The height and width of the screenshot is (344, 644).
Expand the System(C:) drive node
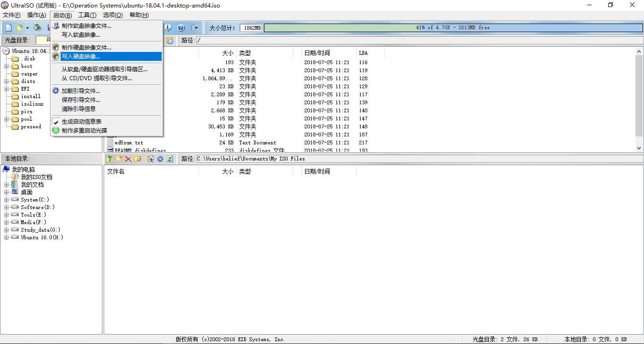point(7,200)
